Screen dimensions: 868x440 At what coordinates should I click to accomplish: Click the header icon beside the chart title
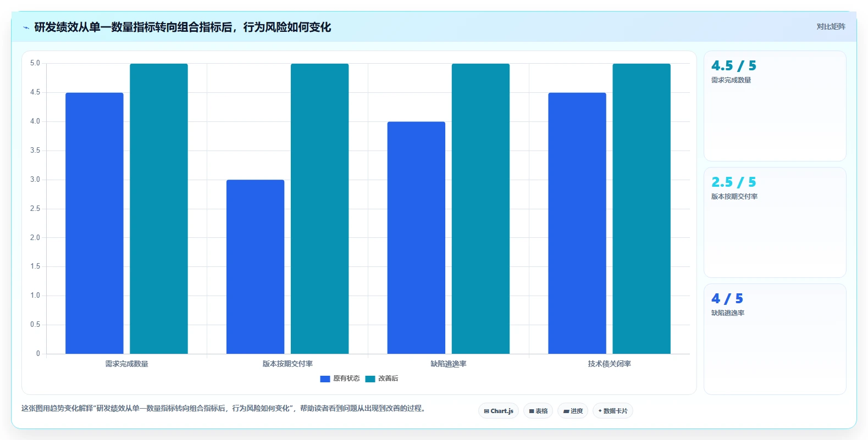tap(26, 27)
